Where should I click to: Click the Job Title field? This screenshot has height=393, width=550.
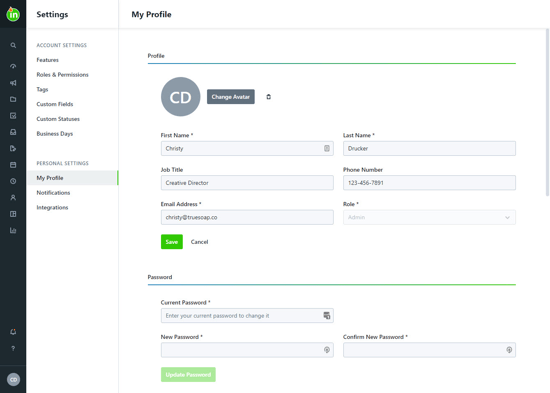[x=247, y=183]
